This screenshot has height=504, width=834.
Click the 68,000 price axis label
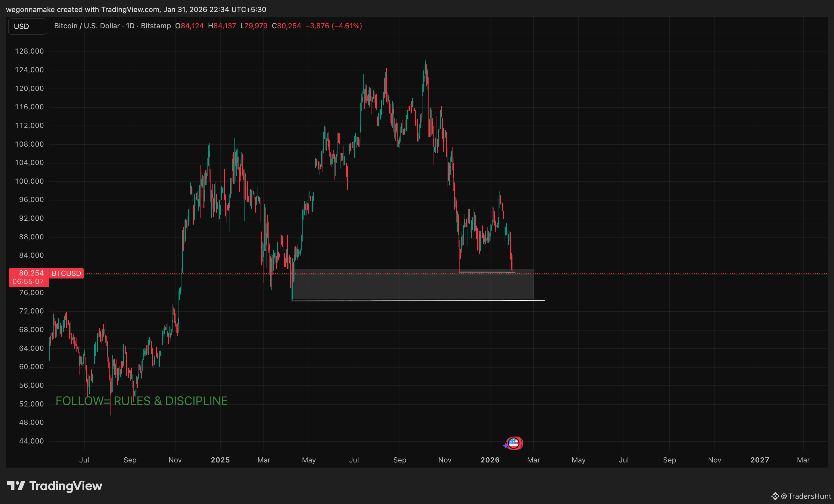[32, 330]
